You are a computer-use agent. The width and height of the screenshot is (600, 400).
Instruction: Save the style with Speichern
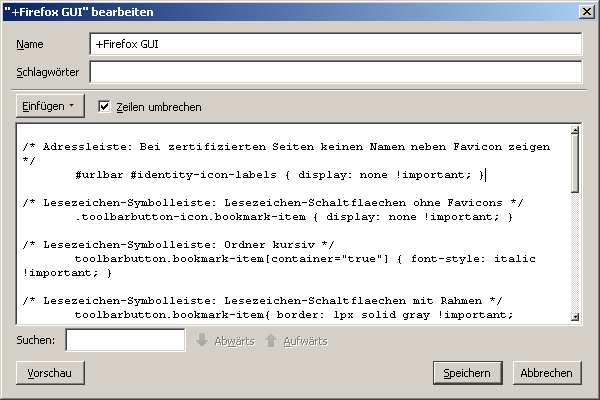point(467,373)
